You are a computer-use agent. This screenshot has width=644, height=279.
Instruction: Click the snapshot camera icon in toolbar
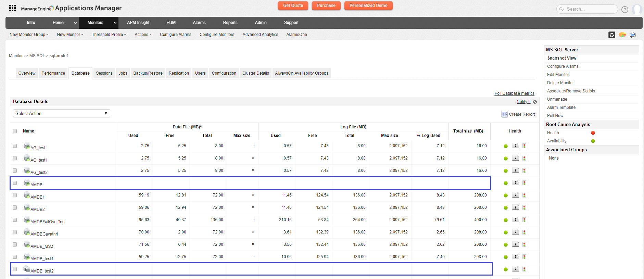(x=611, y=35)
